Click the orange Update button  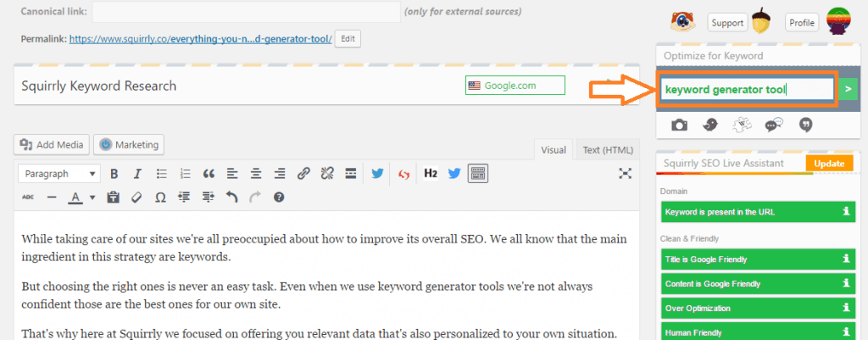pos(829,164)
